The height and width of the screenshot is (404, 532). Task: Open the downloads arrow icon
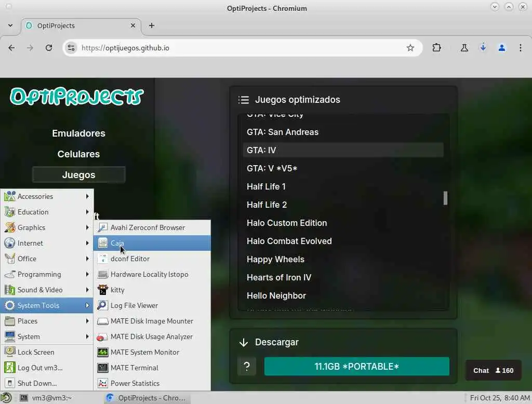pyautogui.click(x=483, y=48)
